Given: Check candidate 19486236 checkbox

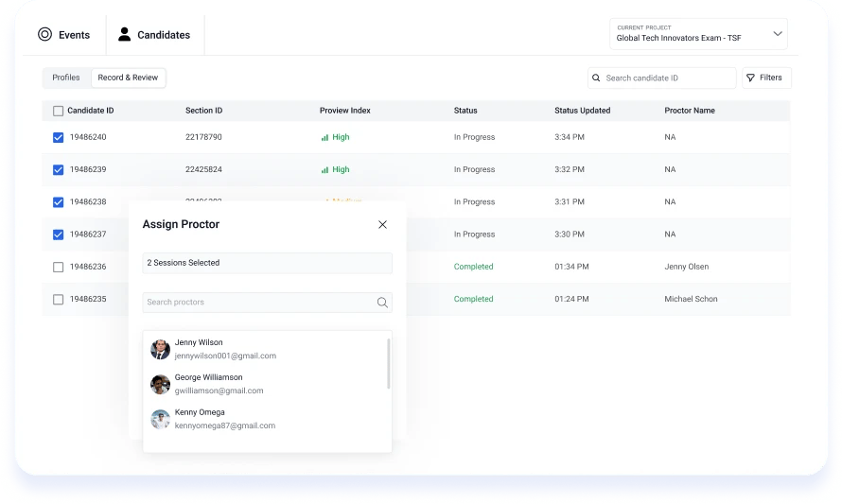Looking at the screenshot, I should [58, 268].
